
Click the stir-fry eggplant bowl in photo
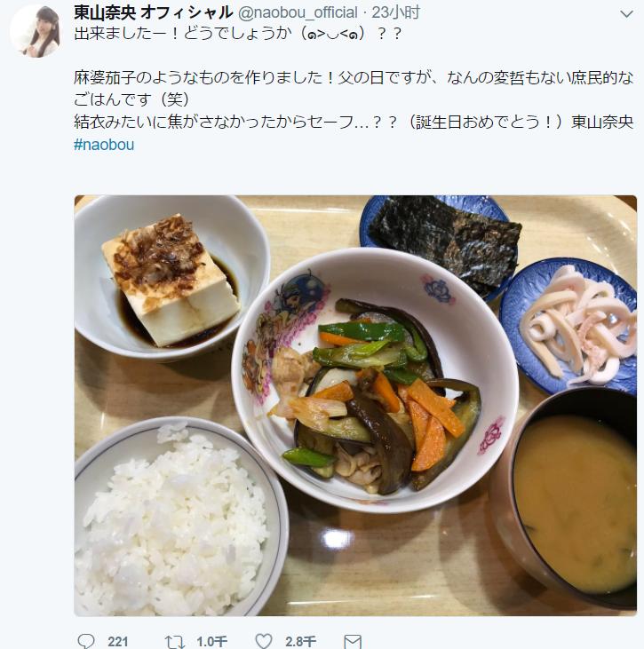pos(375,380)
